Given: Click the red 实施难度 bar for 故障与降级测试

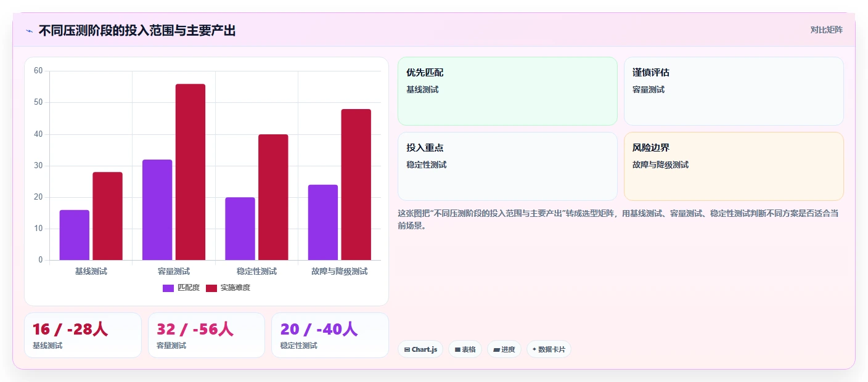Looking at the screenshot, I should tap(356, 184).
